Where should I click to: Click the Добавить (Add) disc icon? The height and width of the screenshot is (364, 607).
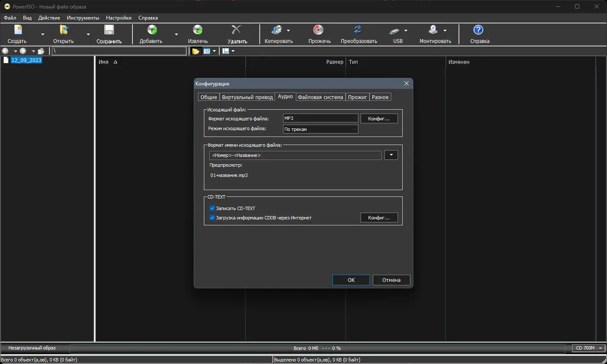coord(152,30)
